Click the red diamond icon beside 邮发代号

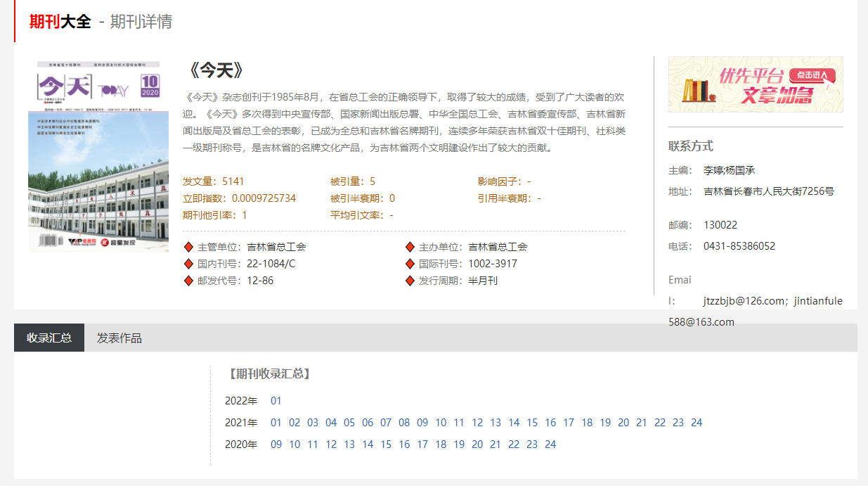coord(188,281)
